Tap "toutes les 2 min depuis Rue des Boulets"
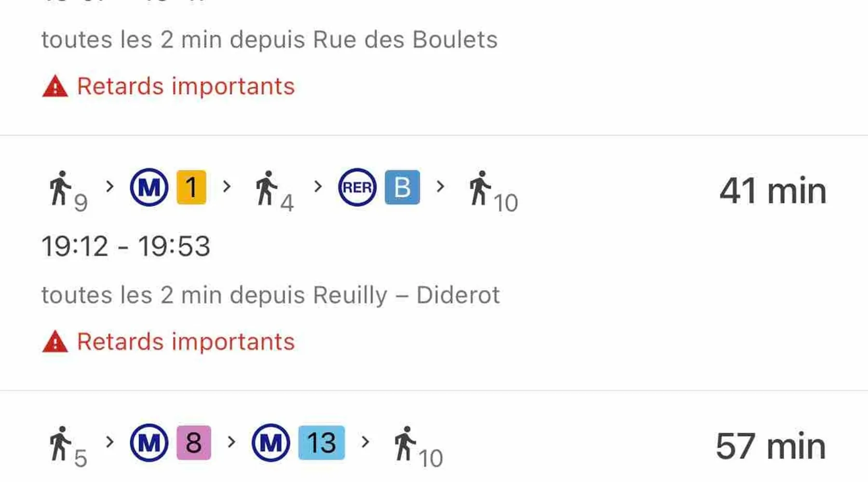The width and height of the screenshot is (868, 482). [269, 40]
